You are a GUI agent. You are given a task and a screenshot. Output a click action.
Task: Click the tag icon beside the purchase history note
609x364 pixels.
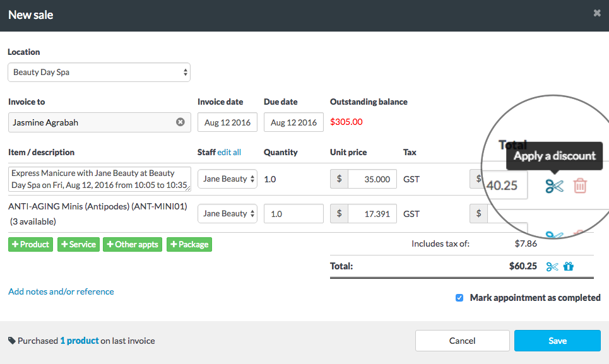(11, 340)
